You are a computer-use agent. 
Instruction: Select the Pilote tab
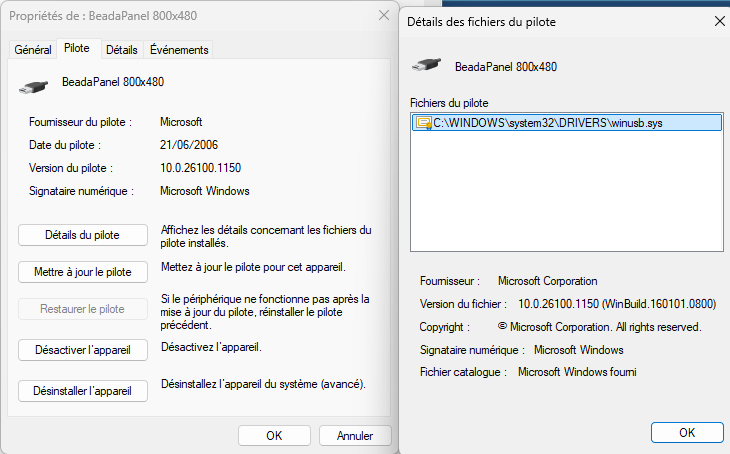77,48
